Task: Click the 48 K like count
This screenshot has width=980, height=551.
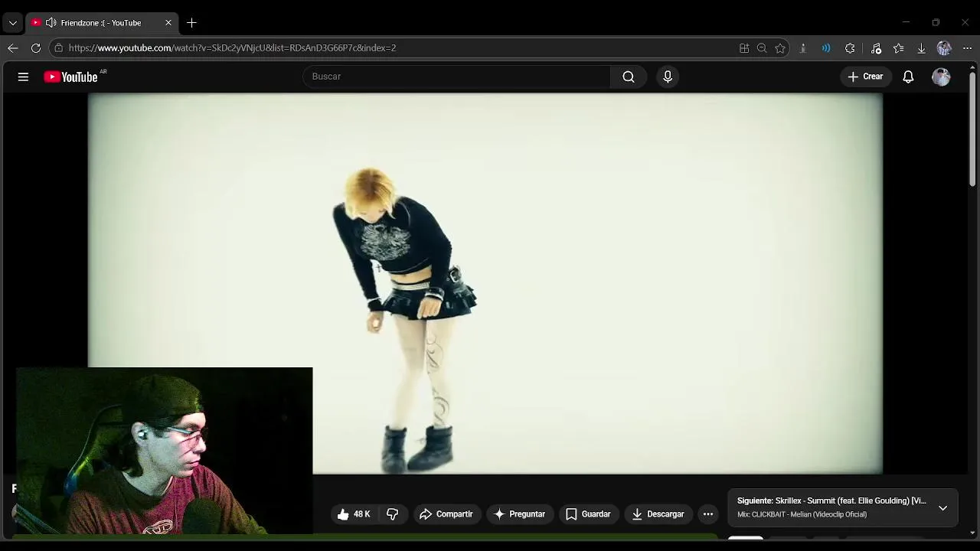Action: tap(362, 514)
